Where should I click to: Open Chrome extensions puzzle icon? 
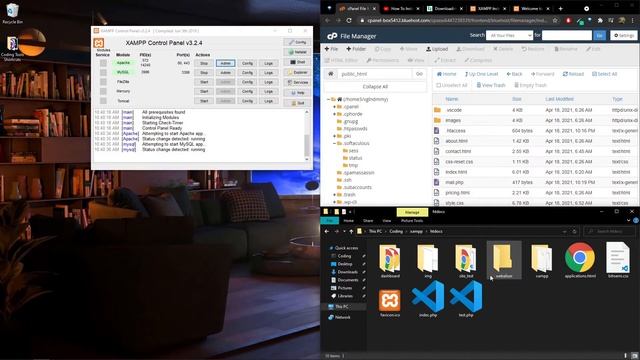point(600,20)
